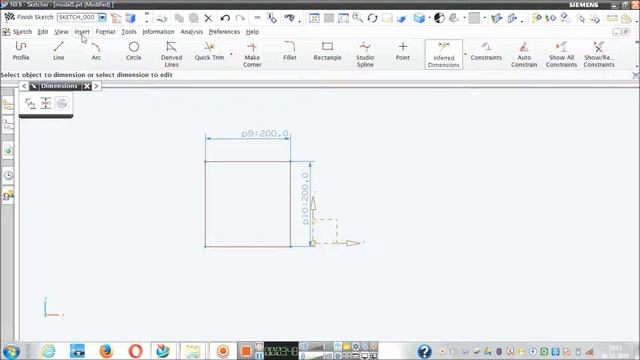Viewport: 640px width, 360px height.
Task: Open the SKETCH_000 name dropdown
Action: 102,18
